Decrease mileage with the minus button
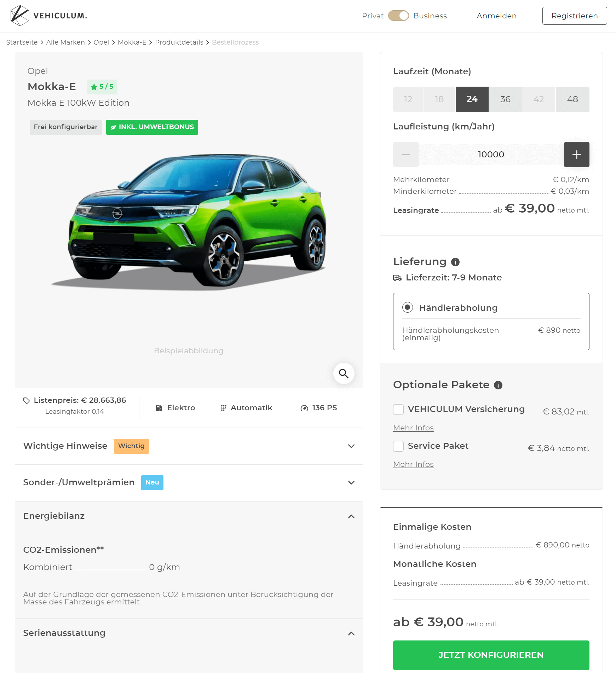The height and width of the screenshot is (673, 616). (x=405, y=155)
